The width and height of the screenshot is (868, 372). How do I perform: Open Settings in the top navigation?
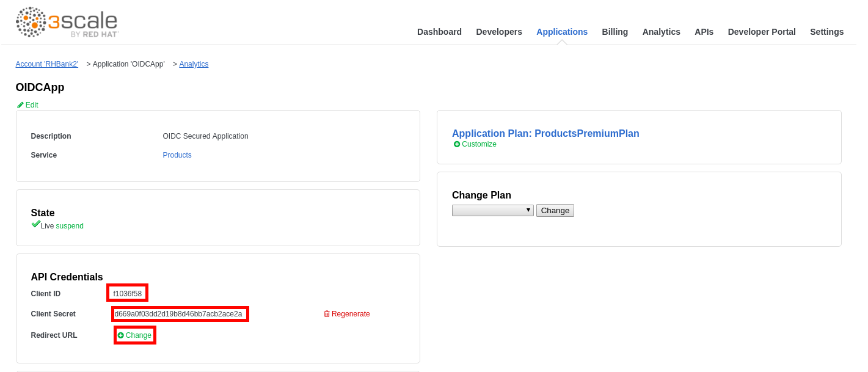coord(826,32)
